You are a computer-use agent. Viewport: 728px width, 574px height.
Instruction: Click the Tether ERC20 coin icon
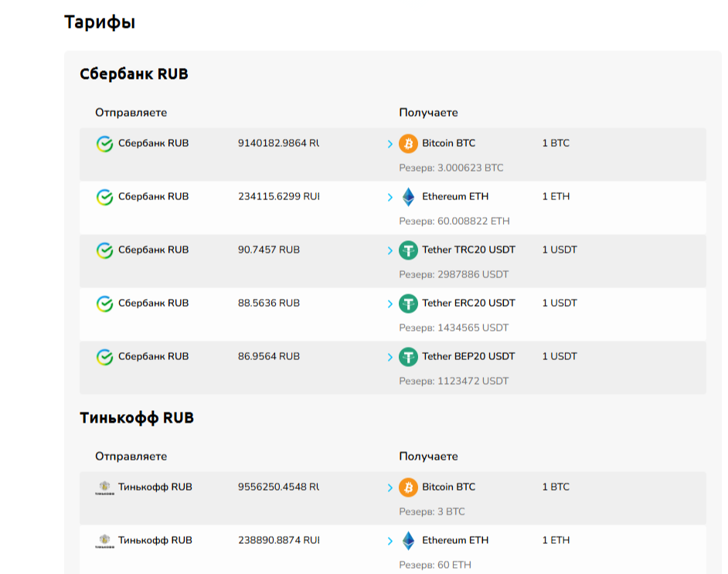click(x=408, y=304)
